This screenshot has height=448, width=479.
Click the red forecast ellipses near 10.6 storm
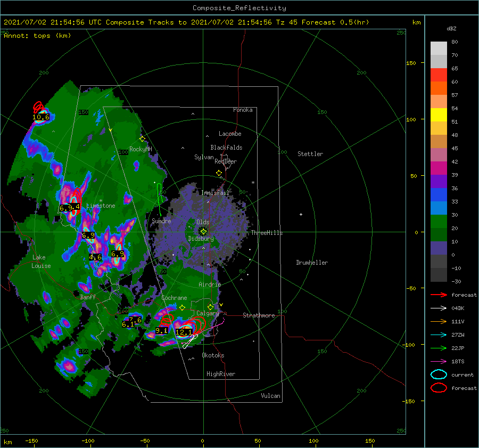(38, 107)
